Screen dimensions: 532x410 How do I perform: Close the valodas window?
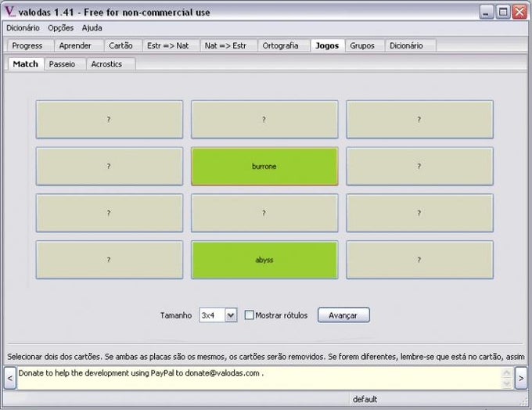519,12
